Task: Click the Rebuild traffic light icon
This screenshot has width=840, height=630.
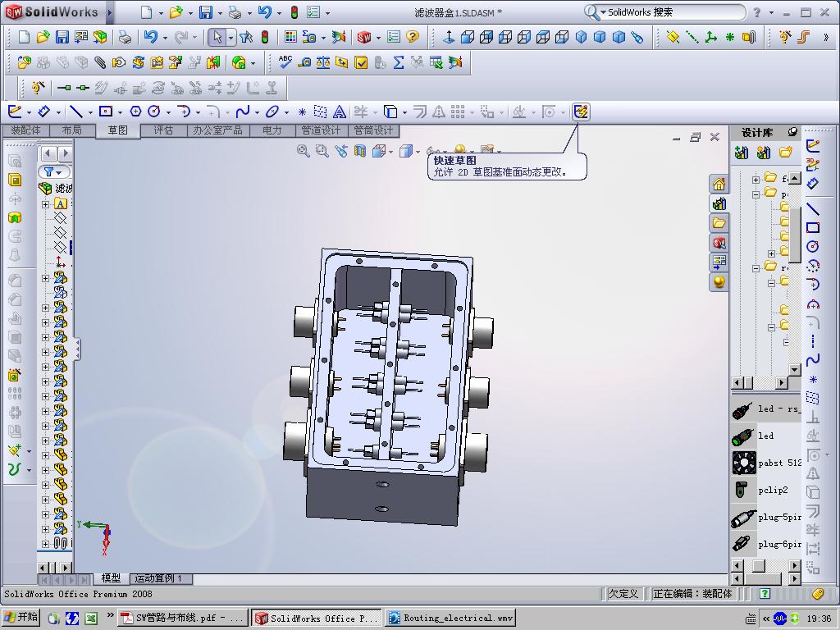Action: 265,37
